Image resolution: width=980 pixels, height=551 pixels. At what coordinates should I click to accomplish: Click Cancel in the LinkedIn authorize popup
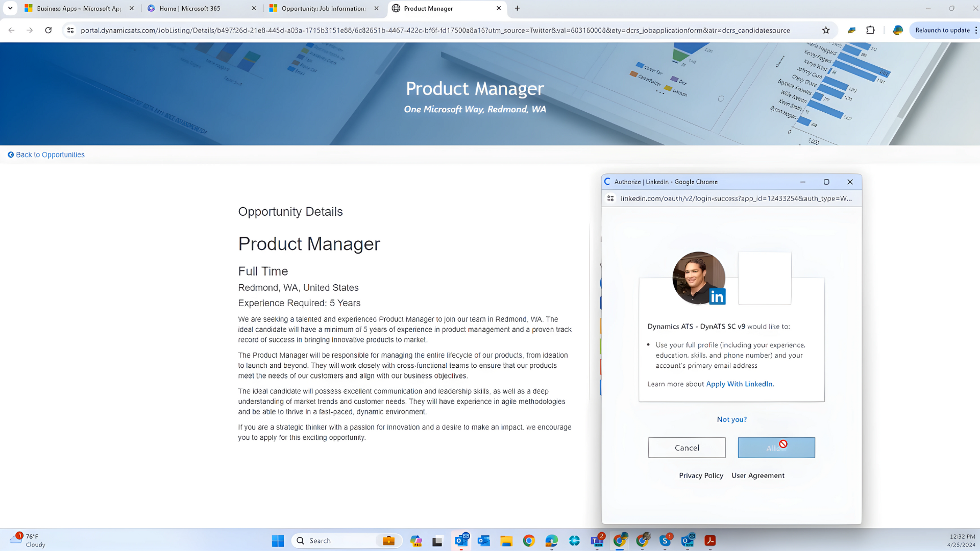(x=687, y=447)
